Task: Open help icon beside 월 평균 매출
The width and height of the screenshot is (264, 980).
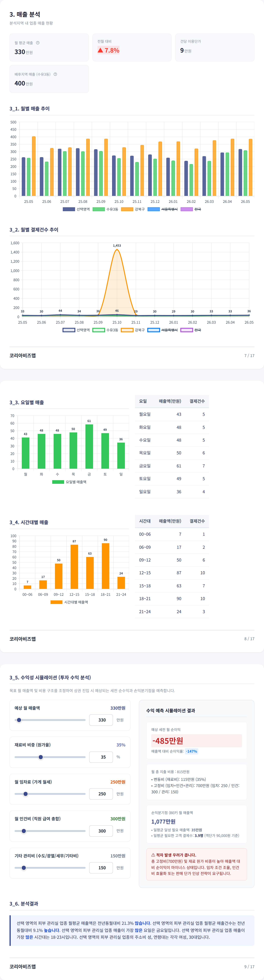Action: click(x=38, y=43)
